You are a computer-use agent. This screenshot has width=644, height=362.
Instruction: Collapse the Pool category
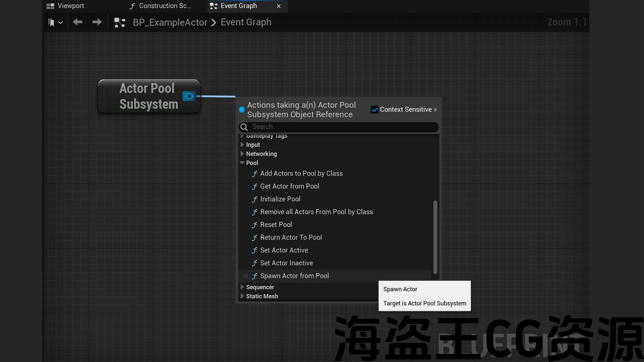tap(243, 163)
